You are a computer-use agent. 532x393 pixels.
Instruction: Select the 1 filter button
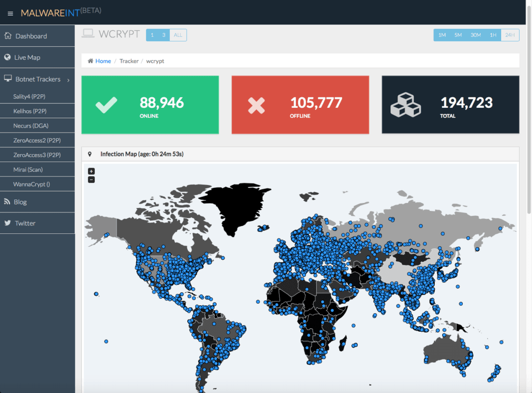(152, 35)
